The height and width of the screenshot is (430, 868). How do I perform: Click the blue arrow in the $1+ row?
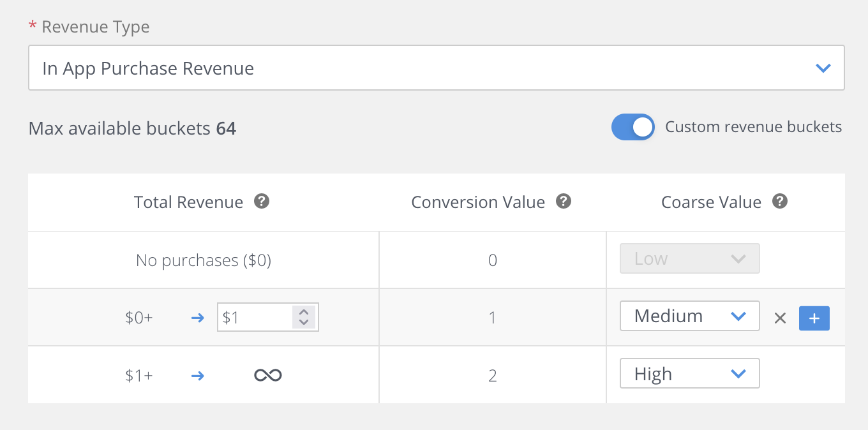(x=198, y=376)
